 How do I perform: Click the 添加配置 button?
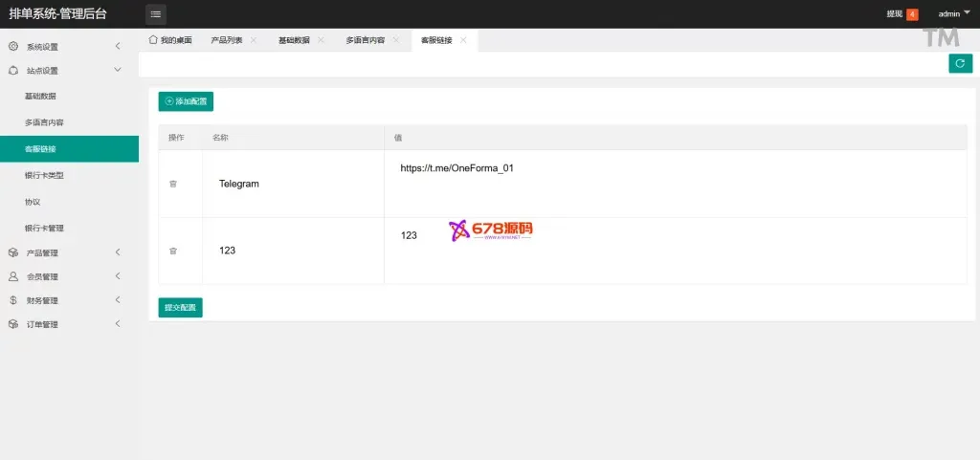tap(186, 101)
